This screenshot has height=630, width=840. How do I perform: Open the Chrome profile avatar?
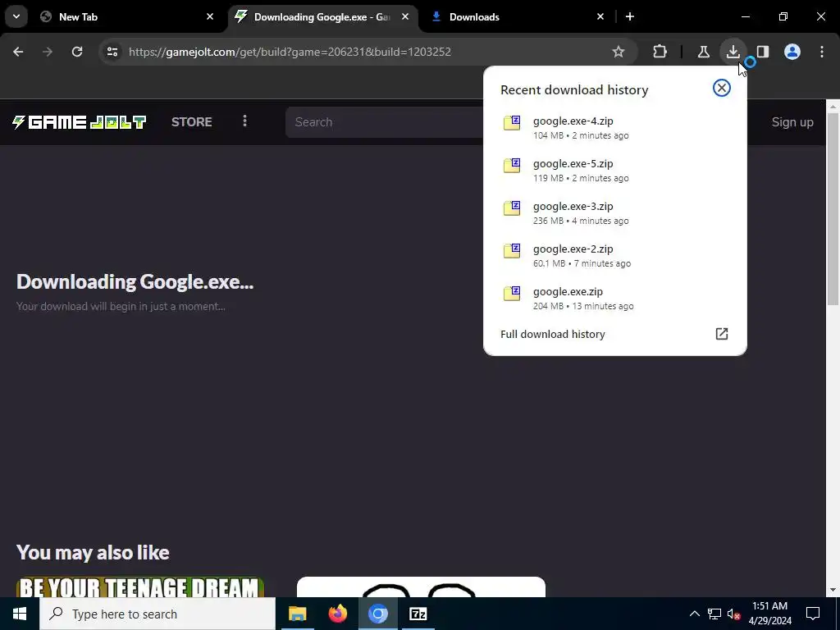(x=792, y=52)
